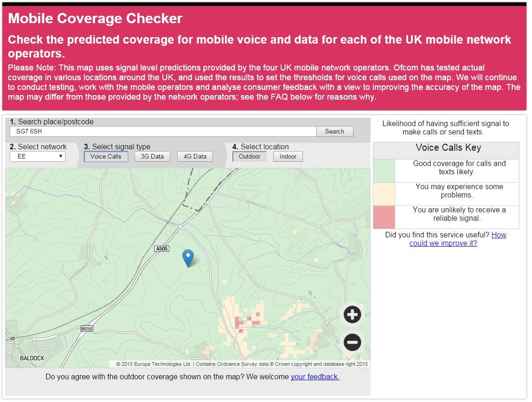Switch to Indoor coverage view
This screenshot has width=532, height=402.
(x=288, y=157)
